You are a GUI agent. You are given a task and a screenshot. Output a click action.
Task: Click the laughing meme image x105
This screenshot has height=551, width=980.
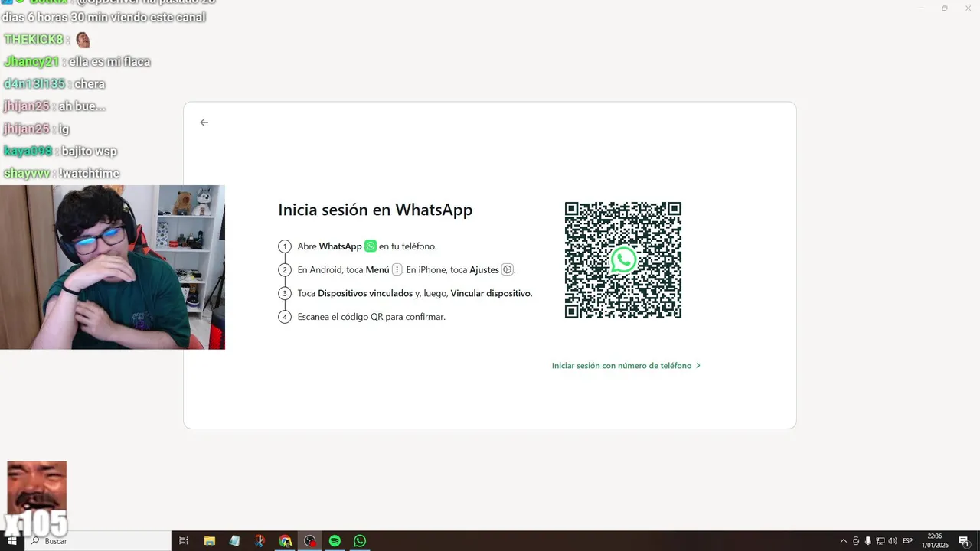37,497
